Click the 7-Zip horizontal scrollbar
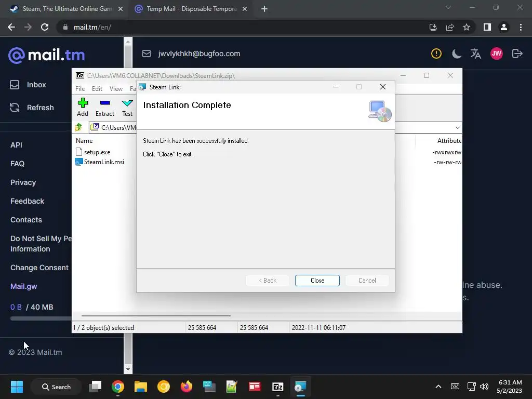The height and width of the screenshot is (399, 532). 156,315
